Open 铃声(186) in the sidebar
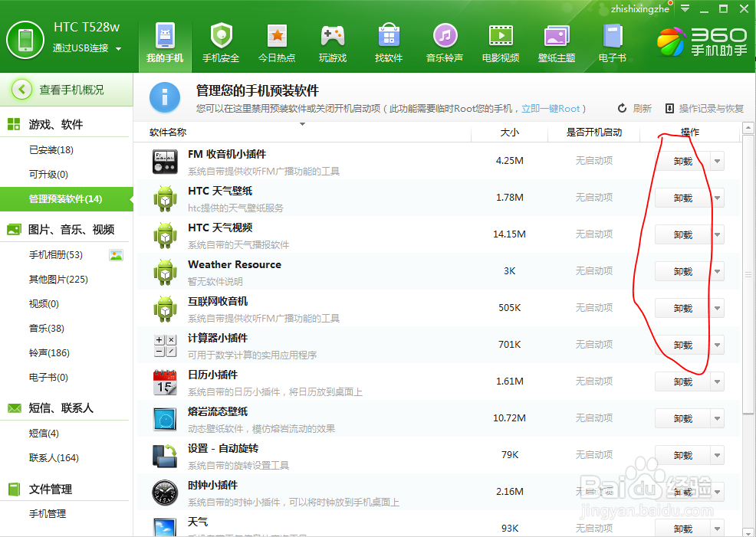 (x=49, y=353)
